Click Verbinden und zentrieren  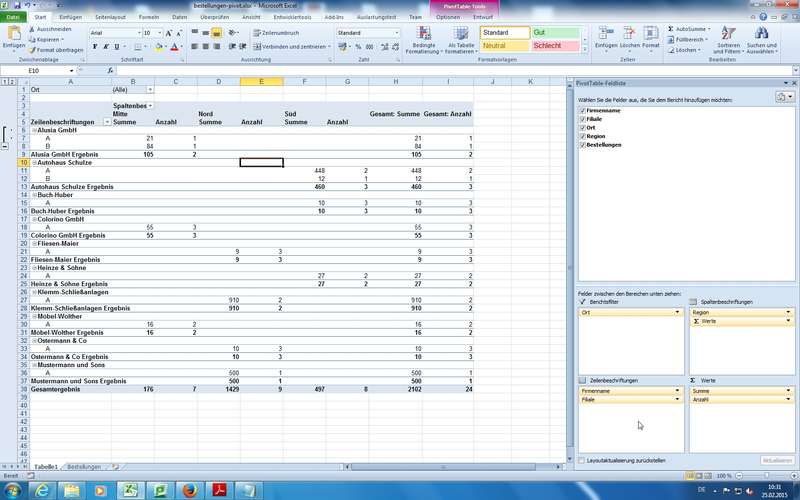[x=289, y=47]
